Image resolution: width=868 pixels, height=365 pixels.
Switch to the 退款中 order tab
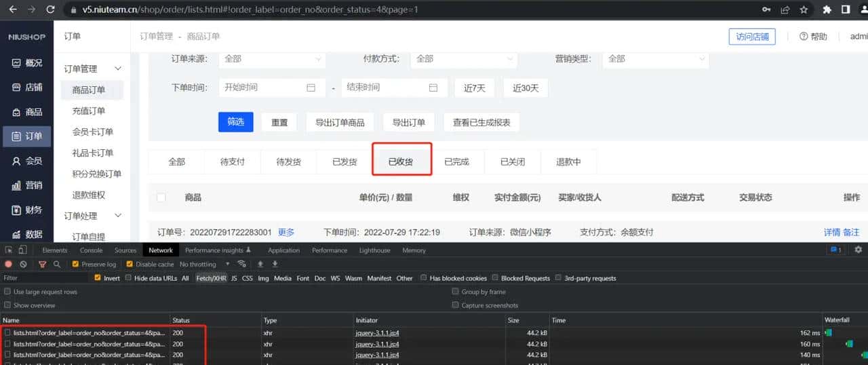(568, 162)
